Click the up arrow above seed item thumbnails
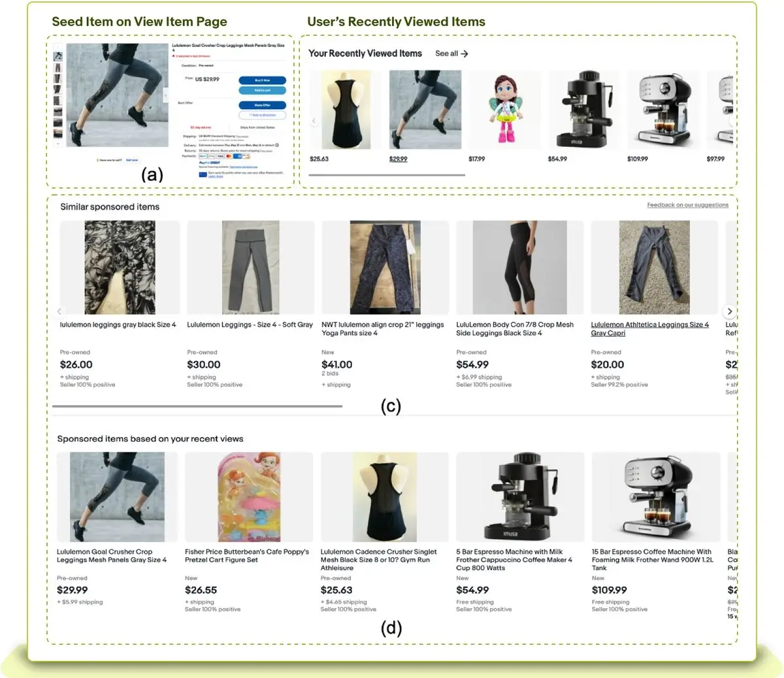The image size is (784, 678). 58,47
